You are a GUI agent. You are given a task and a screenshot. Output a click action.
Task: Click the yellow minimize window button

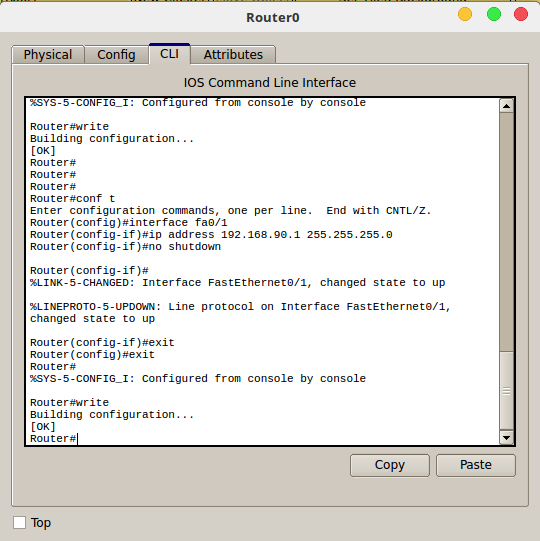[465, 14]
